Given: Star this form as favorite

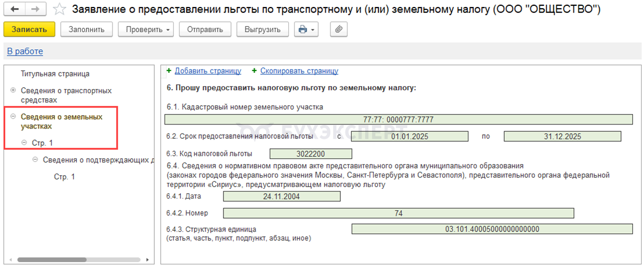Looking at the screenshot, I should (58, 10).
